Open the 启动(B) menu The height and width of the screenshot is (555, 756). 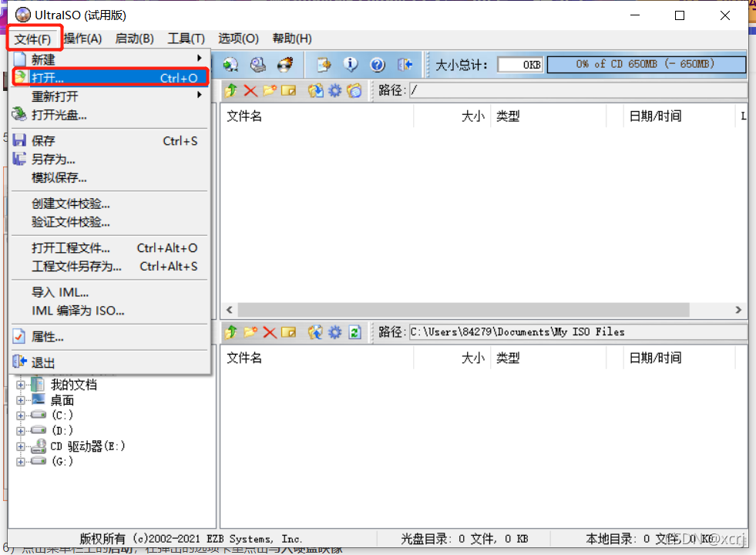click(x=135, y=39)
